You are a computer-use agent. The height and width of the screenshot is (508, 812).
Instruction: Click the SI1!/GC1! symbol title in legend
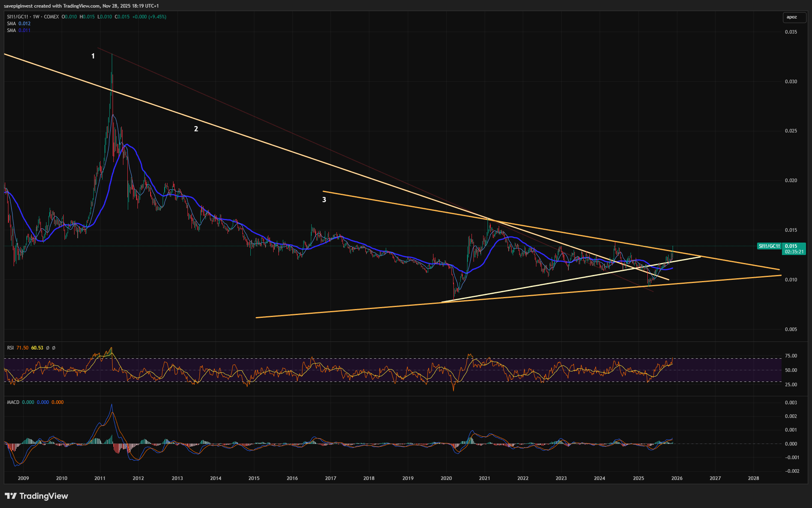point(18,17)
